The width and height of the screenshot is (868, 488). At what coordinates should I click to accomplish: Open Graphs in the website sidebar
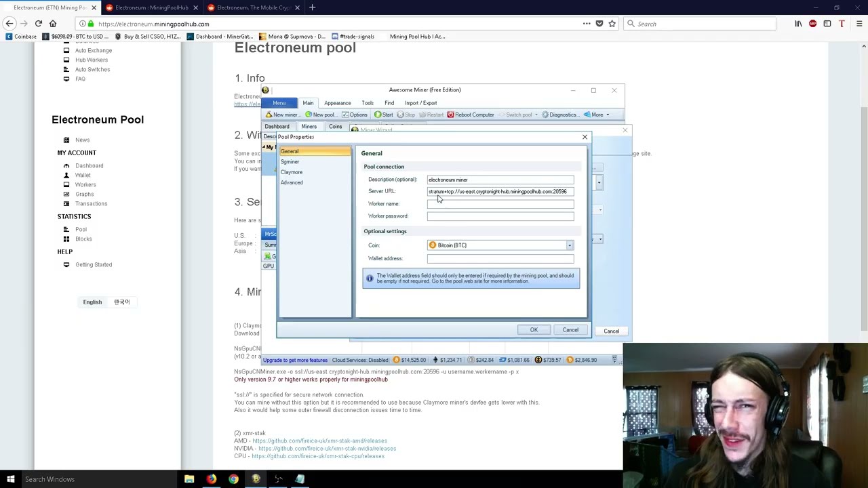(x=85, y=194)
